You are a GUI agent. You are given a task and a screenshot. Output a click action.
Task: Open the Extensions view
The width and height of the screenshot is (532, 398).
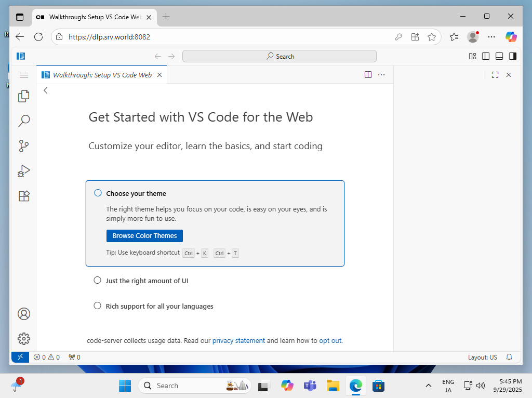point(23,196)
